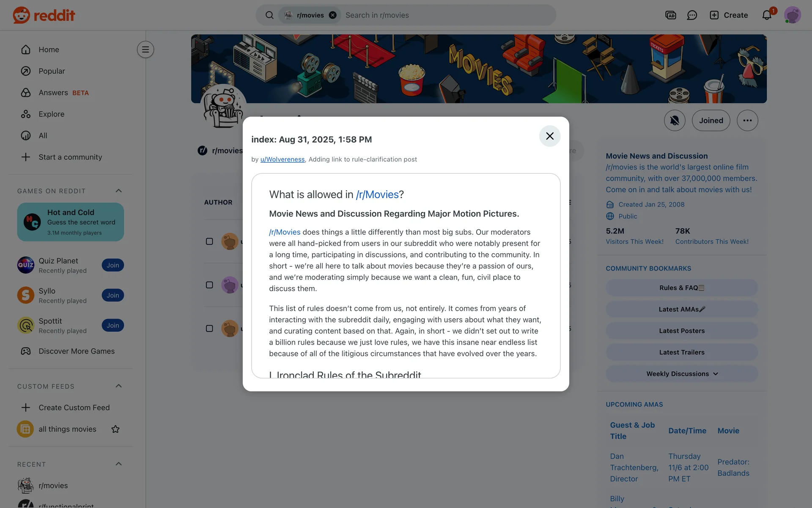Open the user profile avatar menu
Image resolution: width=812 pixels, height=508 pixels.
click(793, 15)
